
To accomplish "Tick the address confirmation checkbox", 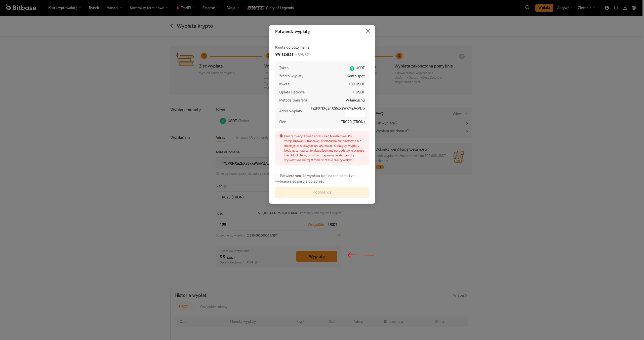I will (277, 176).
